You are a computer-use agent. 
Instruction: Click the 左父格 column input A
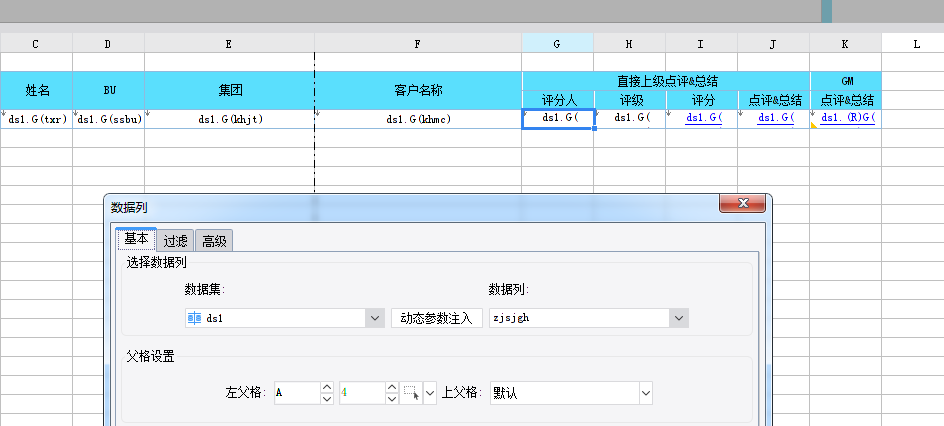tap(296, 393)
